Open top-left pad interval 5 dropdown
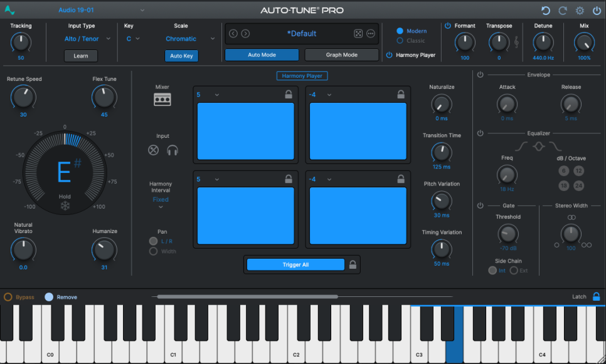Viewport: 606px width, 364px height. (208, 95)
